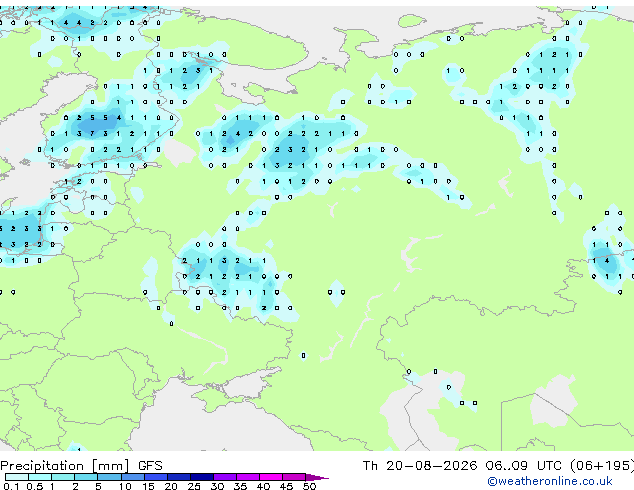Select the 30–35 mm violet legend box
Image resolution: width=634 pixels, height=490 pixels.
[225, 477]
